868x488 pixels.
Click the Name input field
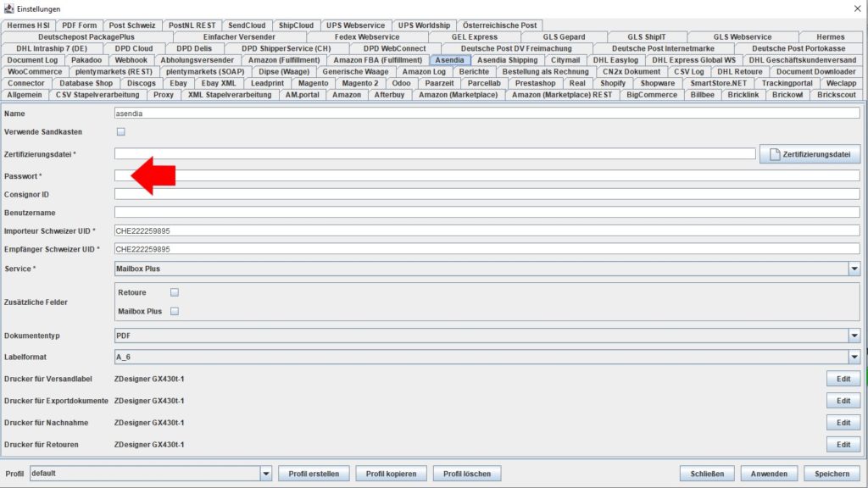pyautogui.click(x=487, y=113)
